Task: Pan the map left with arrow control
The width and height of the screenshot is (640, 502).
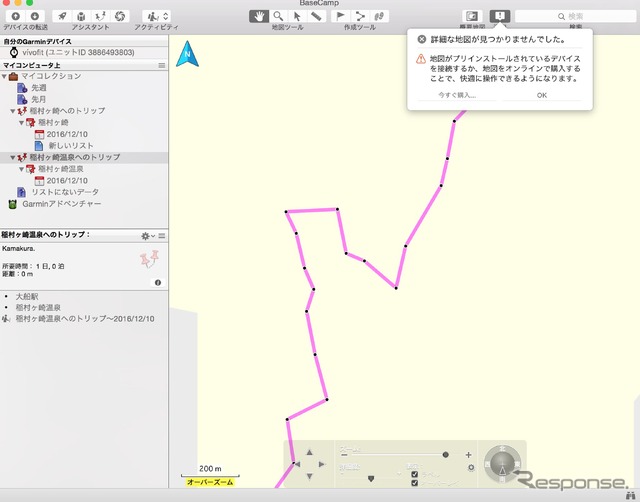Action: [x=297, y=464]
